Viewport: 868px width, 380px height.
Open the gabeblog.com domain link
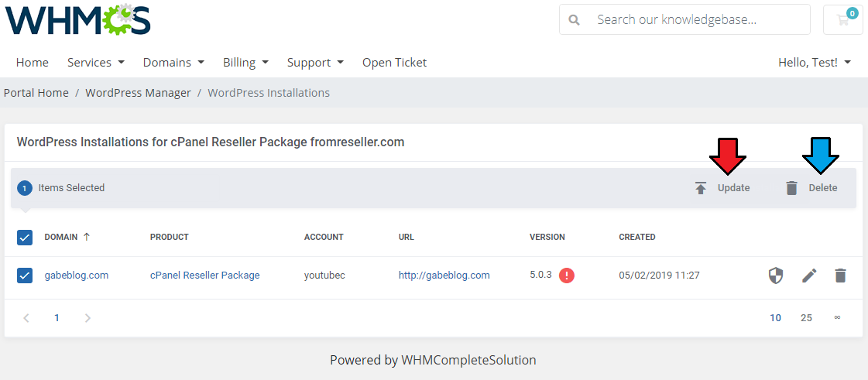coord(77,275)
